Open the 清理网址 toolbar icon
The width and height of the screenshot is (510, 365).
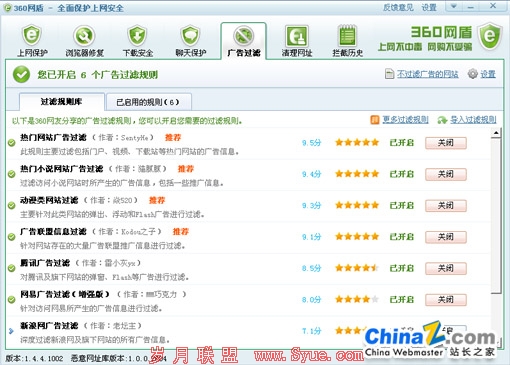(296, 36)
